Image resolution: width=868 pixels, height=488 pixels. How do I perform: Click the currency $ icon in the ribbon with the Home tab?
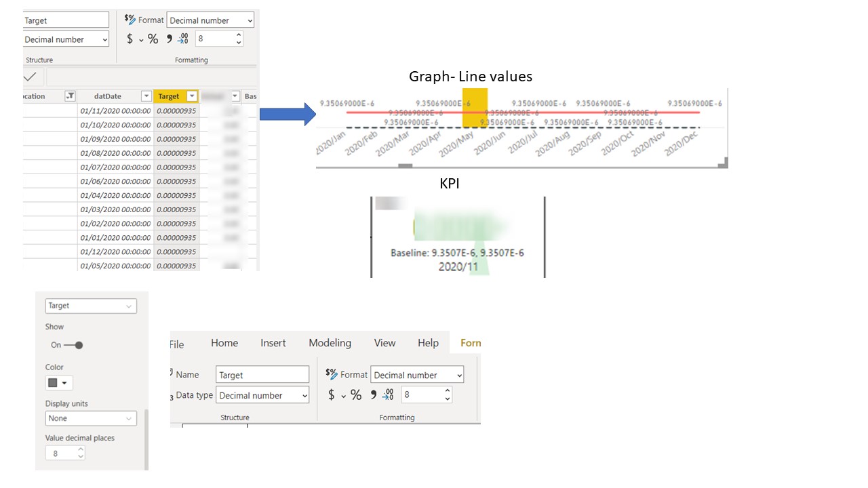tap(332, 394)
